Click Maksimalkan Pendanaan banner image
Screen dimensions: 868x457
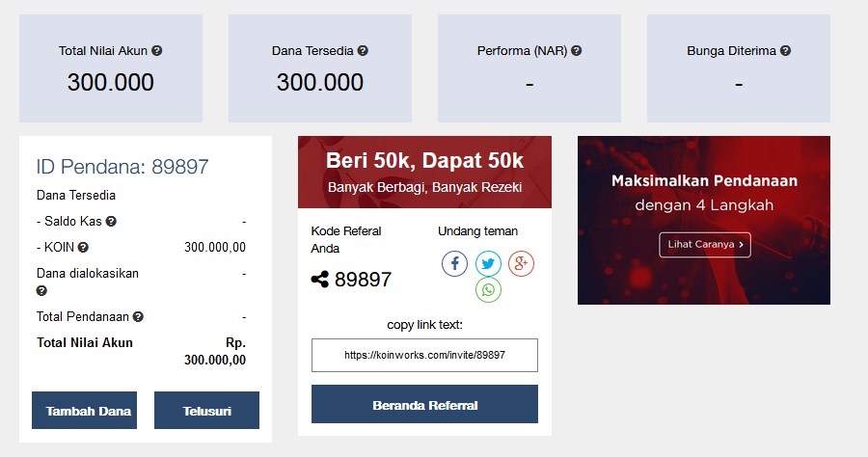click(x=704, y=220)
